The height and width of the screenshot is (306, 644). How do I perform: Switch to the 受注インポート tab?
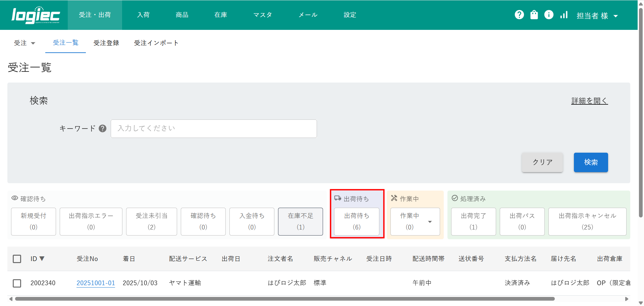click(x=156, y=43)
